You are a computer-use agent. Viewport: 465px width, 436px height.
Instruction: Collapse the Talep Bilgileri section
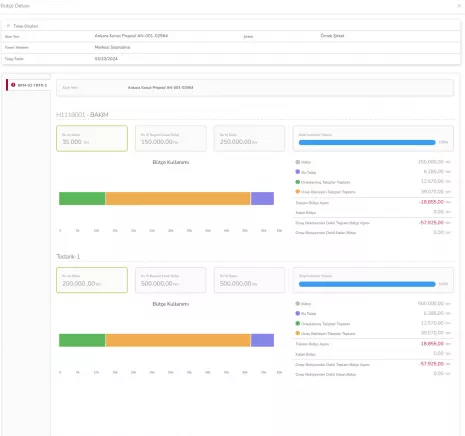click(8, 26)
